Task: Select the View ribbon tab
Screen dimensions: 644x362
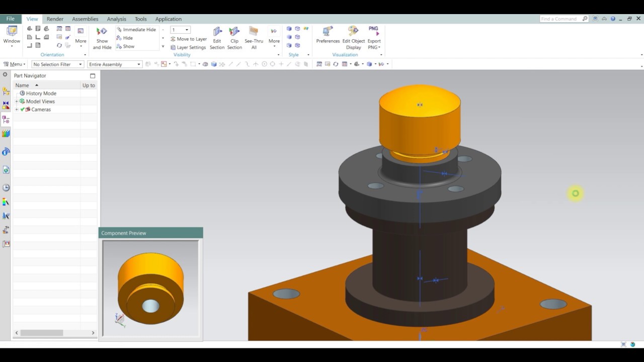Action: [32, 19]
